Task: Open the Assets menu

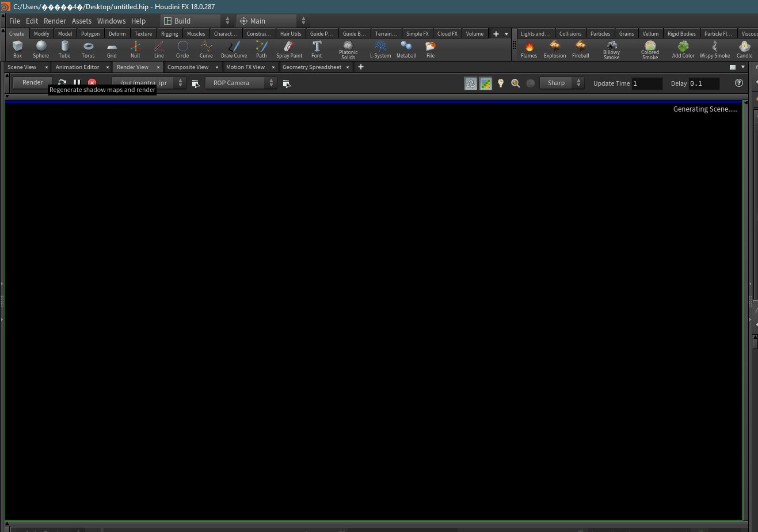Action: pyautogui.click(x=82, y=21)
